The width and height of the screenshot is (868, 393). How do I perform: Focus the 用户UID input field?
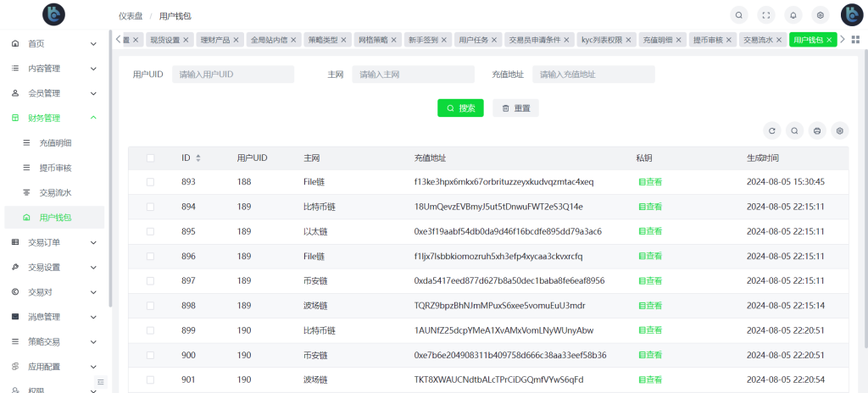coord(232,75)
